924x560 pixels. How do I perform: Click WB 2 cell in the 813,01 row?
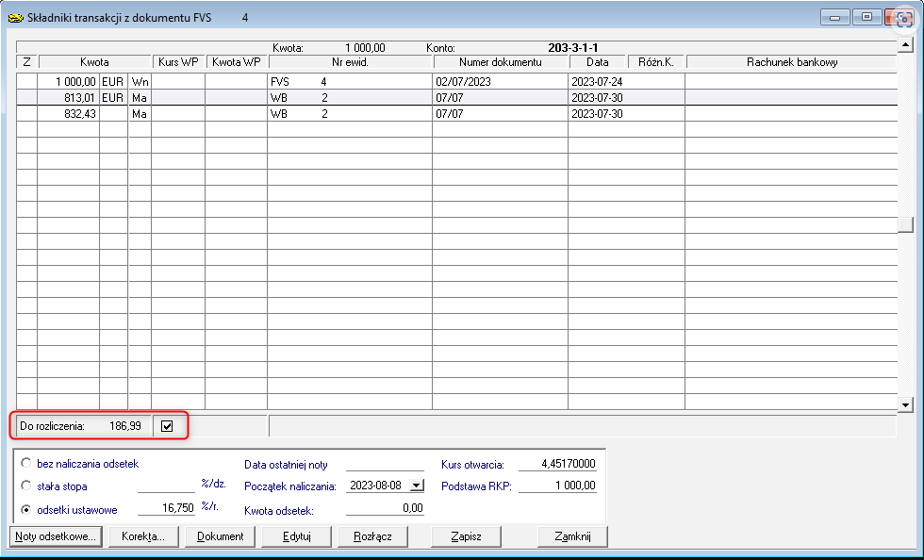350,98
